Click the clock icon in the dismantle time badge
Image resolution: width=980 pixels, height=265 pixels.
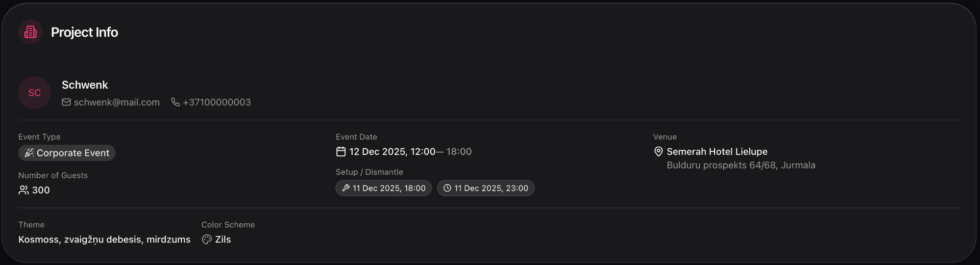click(x=447, y=188)
